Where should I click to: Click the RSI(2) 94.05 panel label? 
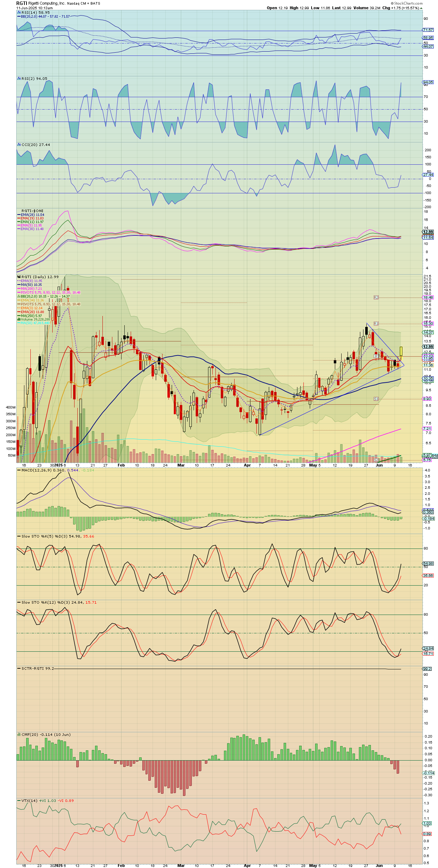[x=34, y=78]
